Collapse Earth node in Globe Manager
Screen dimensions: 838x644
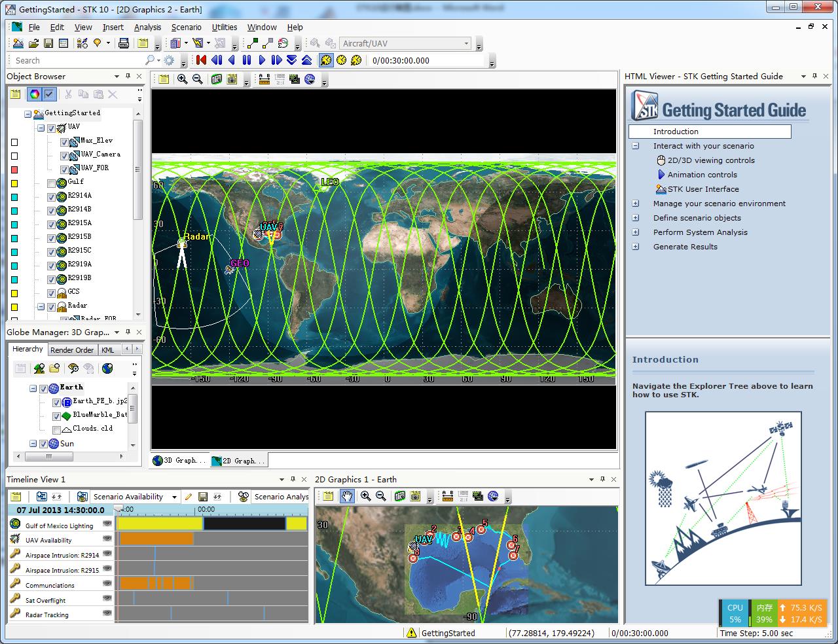coord(33,389)
